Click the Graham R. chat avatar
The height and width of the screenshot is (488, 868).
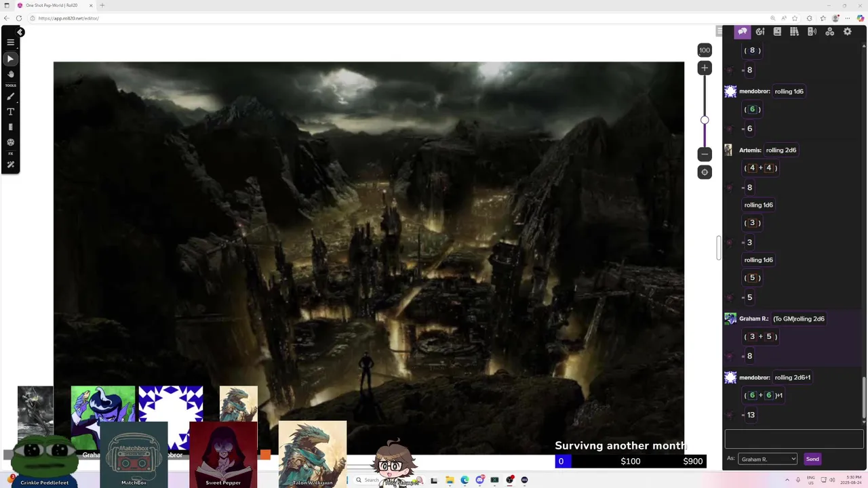[x=730, y=319]
